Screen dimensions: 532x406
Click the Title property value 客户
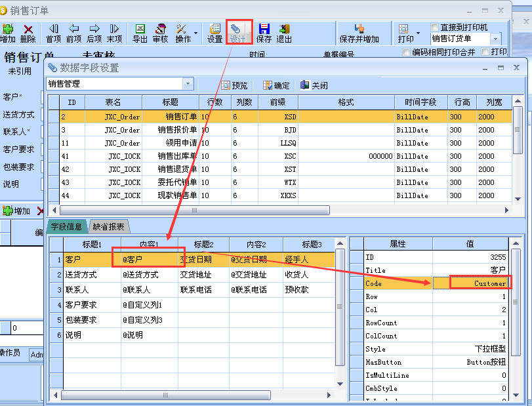pos(470,270)
